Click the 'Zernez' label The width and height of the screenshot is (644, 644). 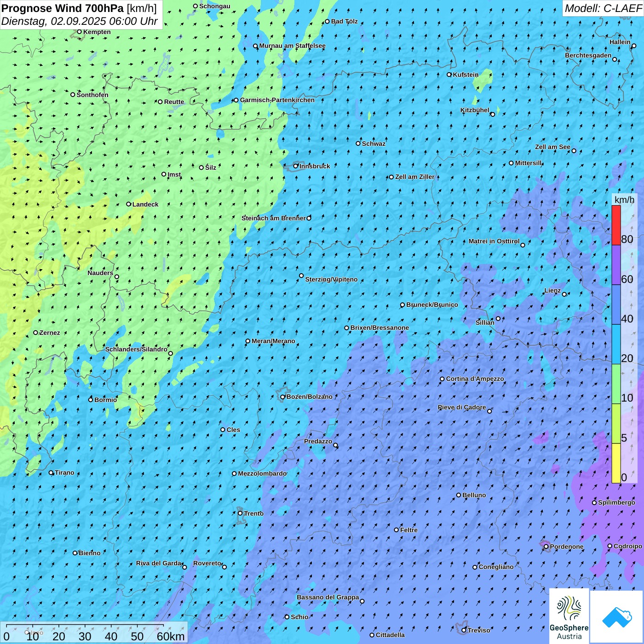[50, 333]
